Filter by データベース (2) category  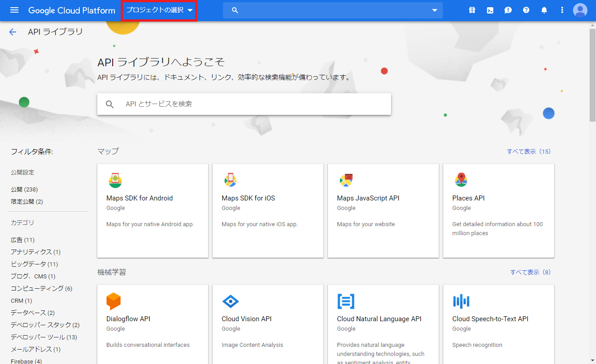click(33, 313)
